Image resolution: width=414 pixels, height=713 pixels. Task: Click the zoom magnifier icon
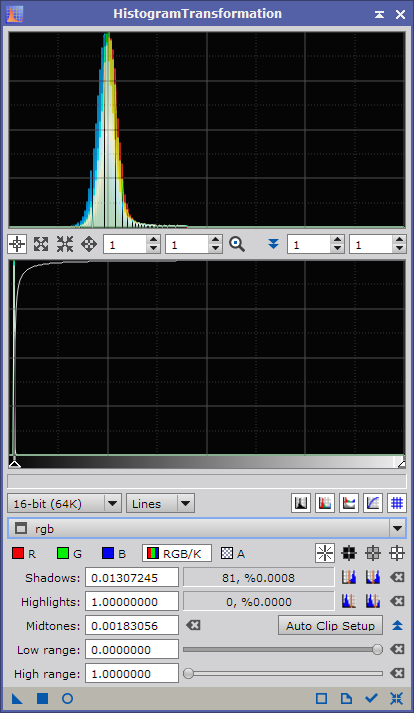pos(237,245)
